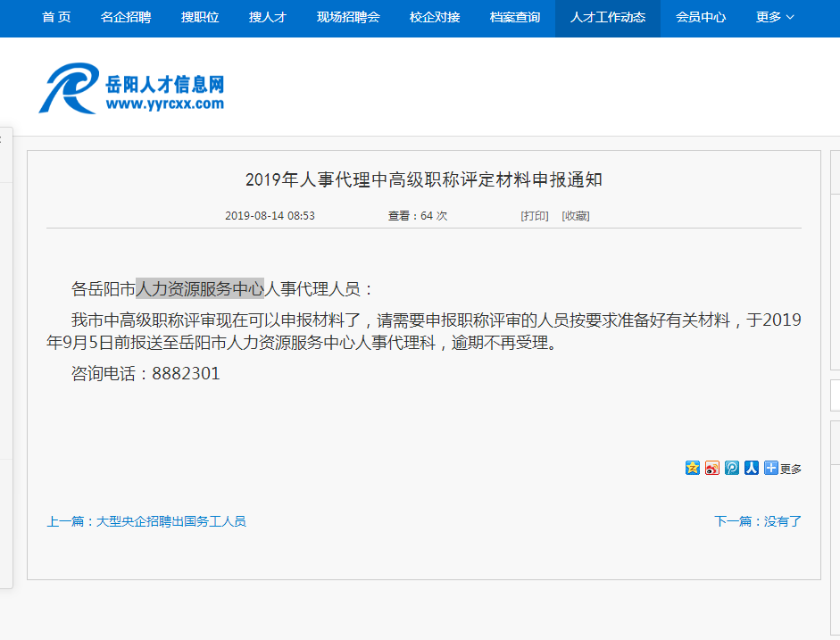Share to Sina Weibo icon
Viewport: 840px width, 640px height.
tap(712, 468)
